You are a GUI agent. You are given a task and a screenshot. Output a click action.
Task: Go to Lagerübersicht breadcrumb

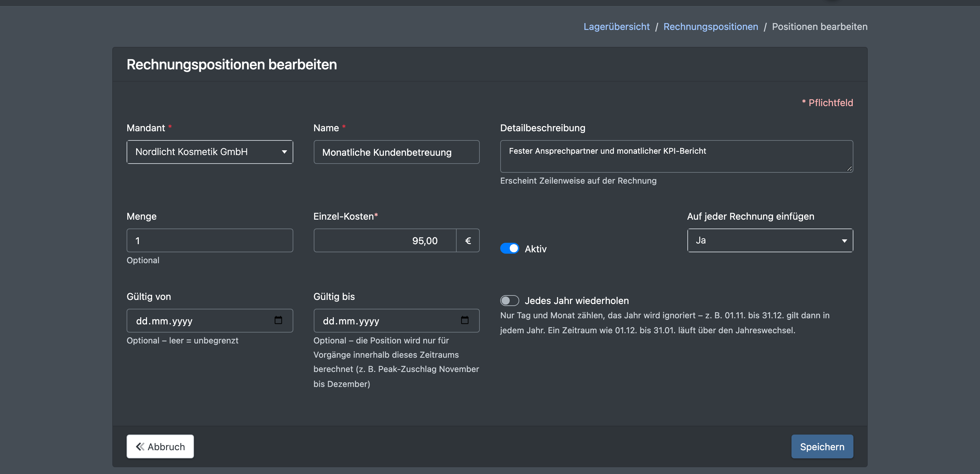coord(616,26)
